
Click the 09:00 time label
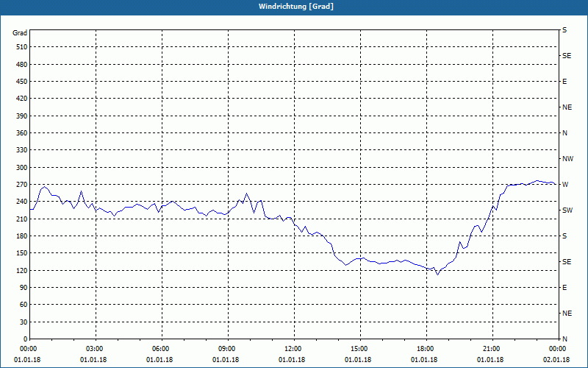click(x=228, y=348)
